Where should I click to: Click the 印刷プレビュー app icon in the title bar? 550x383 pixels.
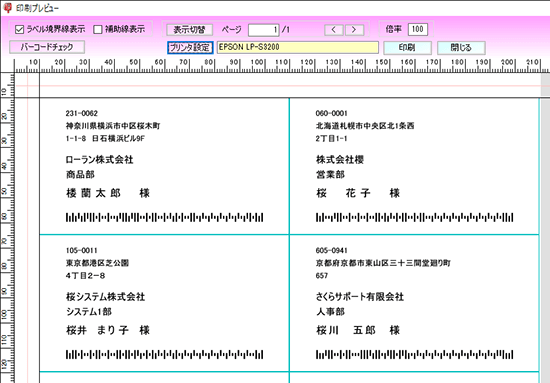point(7,8)
